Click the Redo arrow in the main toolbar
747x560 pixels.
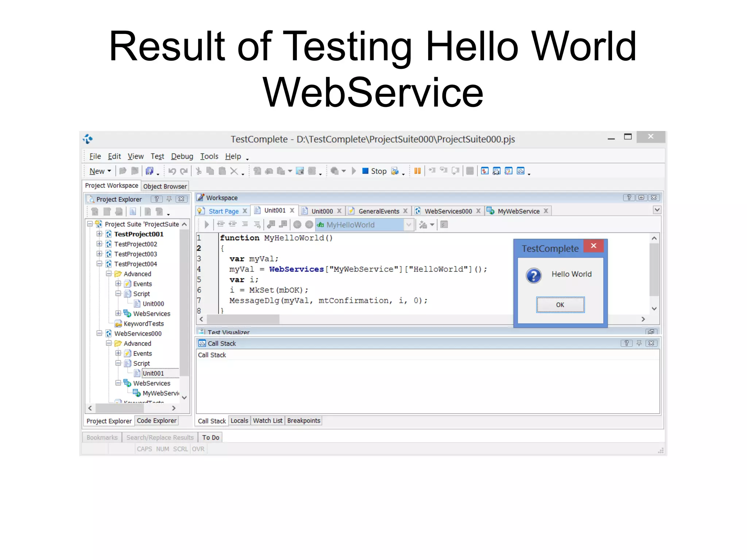184,171
